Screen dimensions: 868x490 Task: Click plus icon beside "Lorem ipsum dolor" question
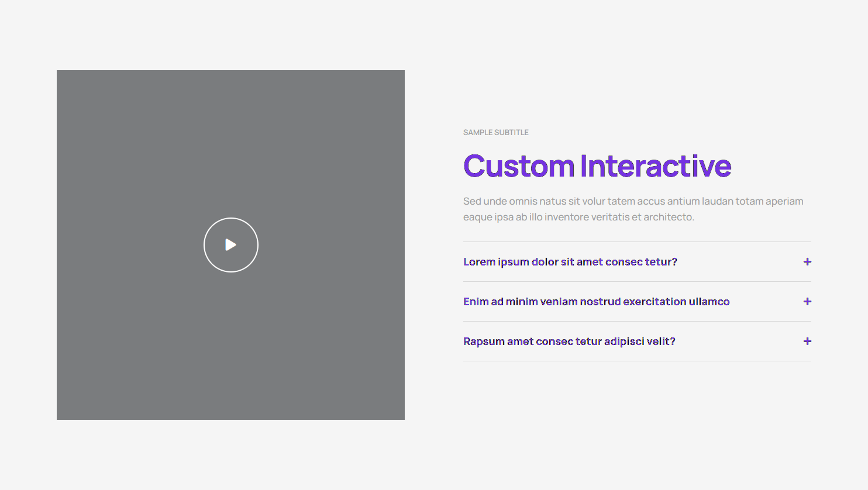pyautogui.click(x=807, y=262)
